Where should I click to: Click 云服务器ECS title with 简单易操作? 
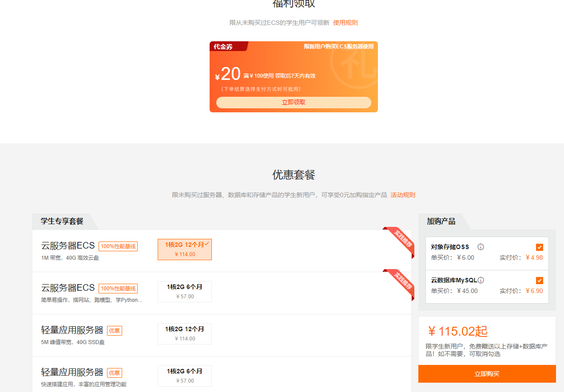click(68, 288)
